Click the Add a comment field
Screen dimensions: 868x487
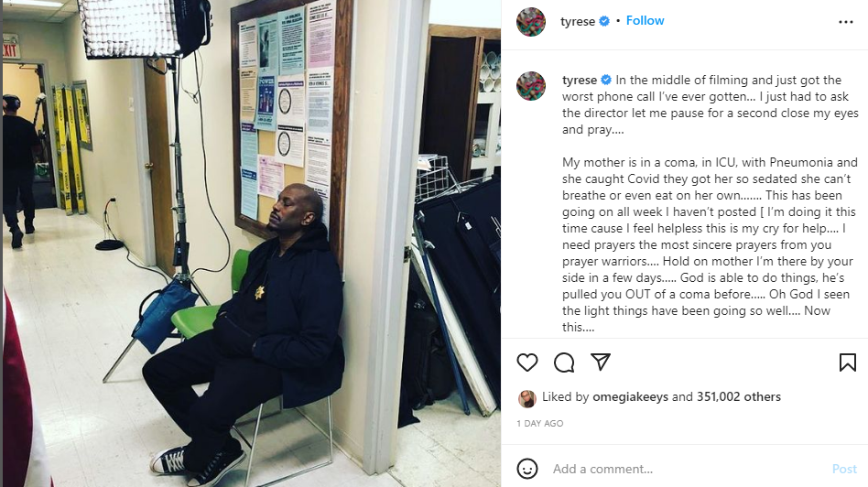(x=687, y=469)
